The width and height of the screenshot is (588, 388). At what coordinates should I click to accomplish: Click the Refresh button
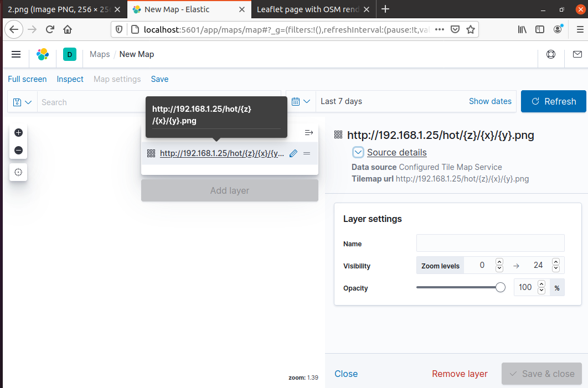554,101
